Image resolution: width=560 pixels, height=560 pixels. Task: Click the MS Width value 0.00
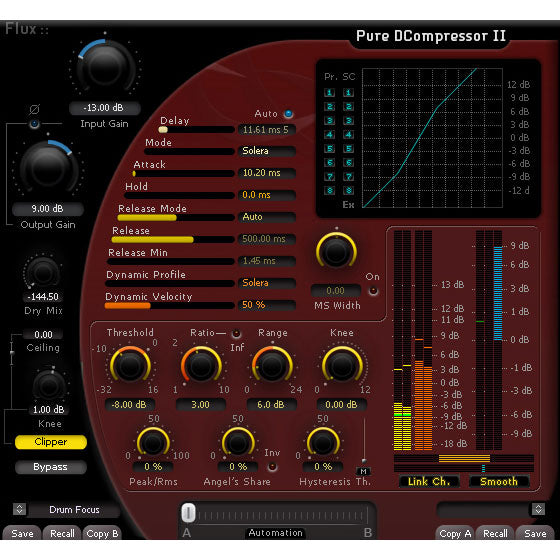(x=336, y=291)
